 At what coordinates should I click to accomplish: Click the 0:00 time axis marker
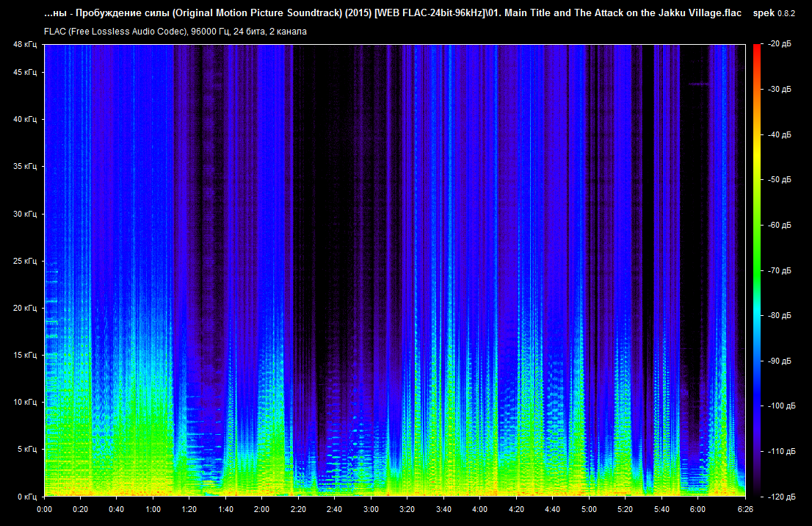coord(44,509)
